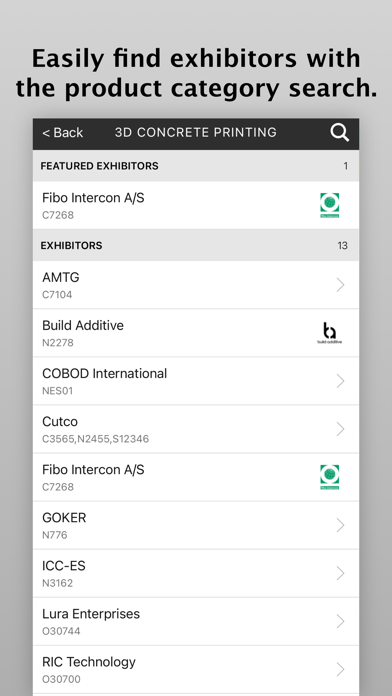Open the Build Additive exhibitor entry

coord(196,333)
